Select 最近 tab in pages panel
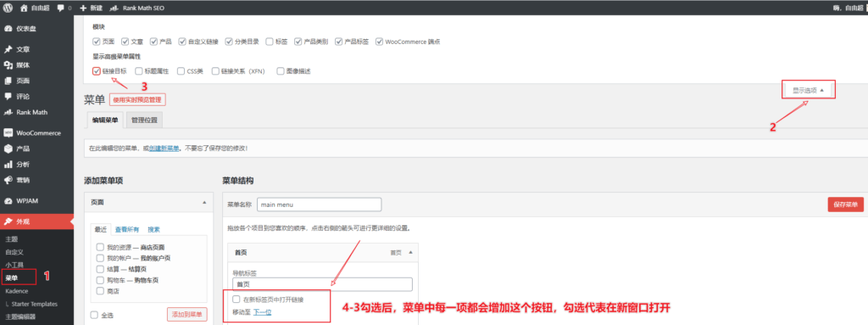Screen dimensions: 868x325 100,229
